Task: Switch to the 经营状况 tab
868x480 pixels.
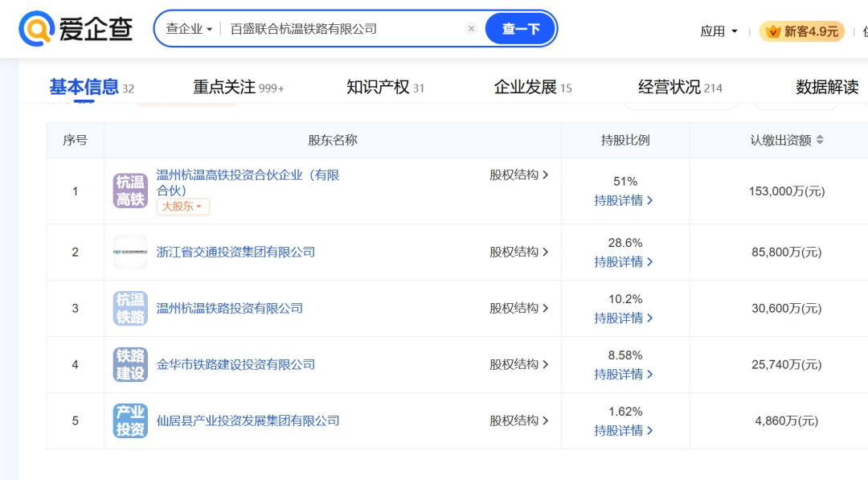Action: pos(680,88)
